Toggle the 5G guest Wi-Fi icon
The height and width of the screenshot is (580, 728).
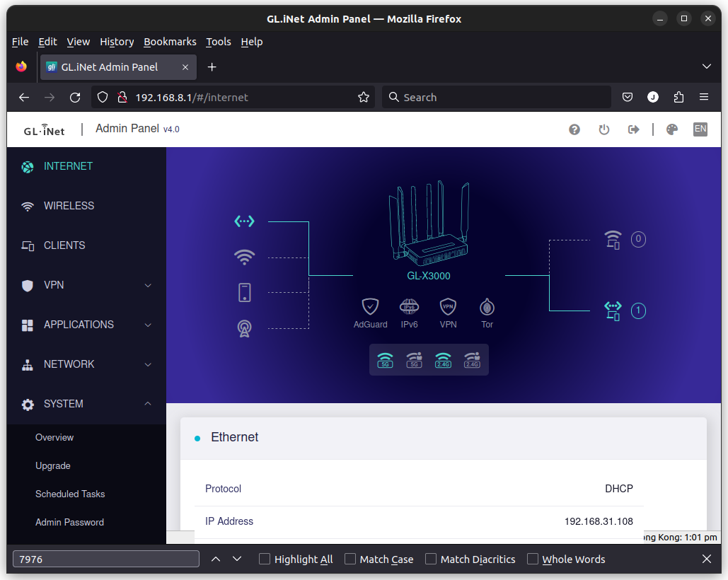tap(414, 360)
